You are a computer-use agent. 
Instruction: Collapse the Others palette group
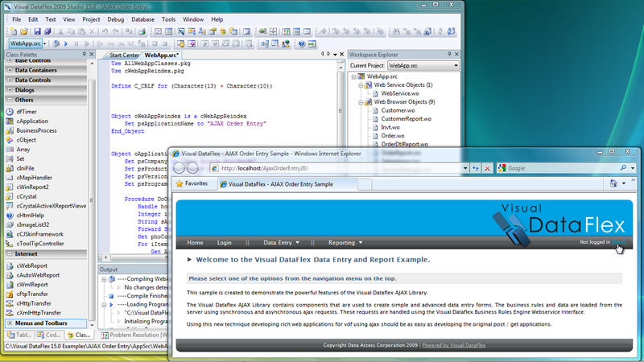tap(10, 100)
